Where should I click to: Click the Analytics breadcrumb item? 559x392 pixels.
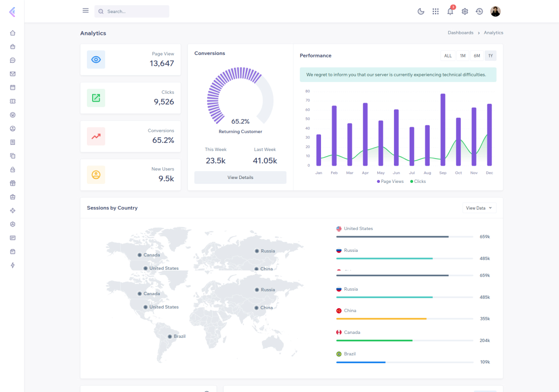pos(493,33)
